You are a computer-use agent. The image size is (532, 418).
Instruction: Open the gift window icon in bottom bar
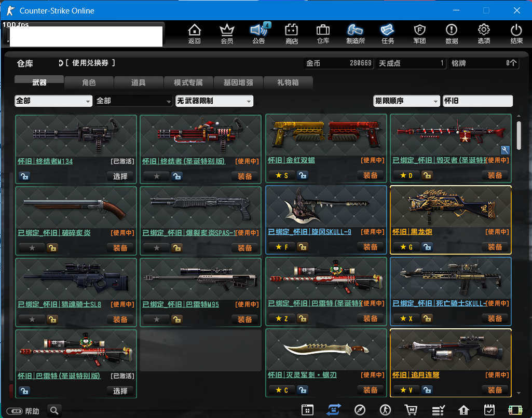point(307,410)
